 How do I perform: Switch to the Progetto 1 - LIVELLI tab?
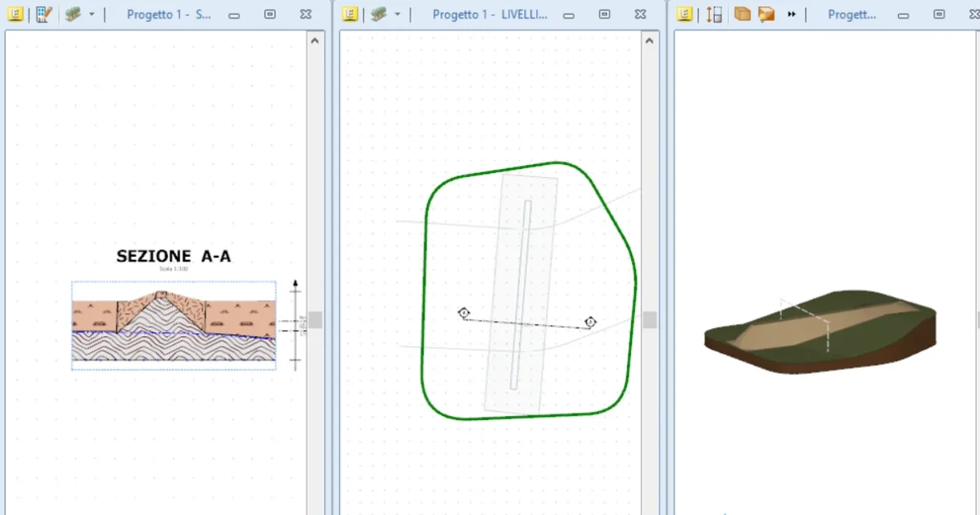(x=490, y=14)
